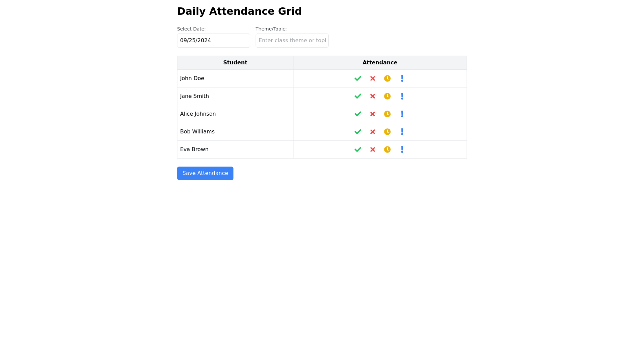The height and width of the screenshot is (362, 644).
Task: Mark Jane Smith late with clock icon
Action: point(387,96)
